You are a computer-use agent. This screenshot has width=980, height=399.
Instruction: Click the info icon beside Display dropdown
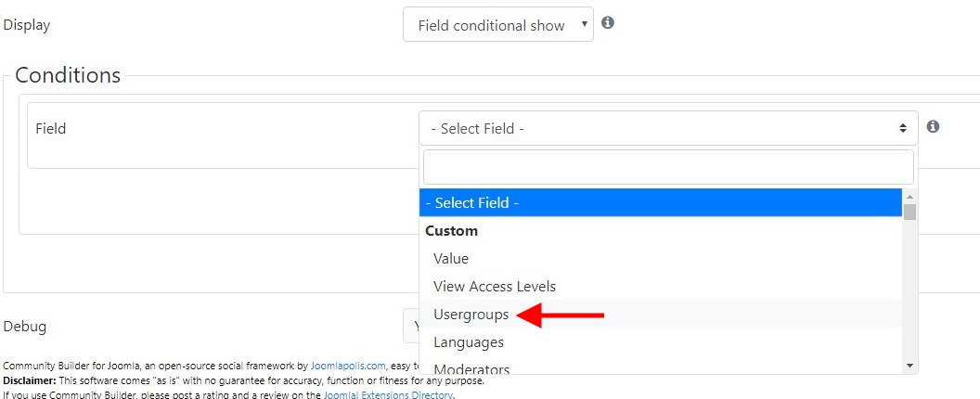[608, 23]
